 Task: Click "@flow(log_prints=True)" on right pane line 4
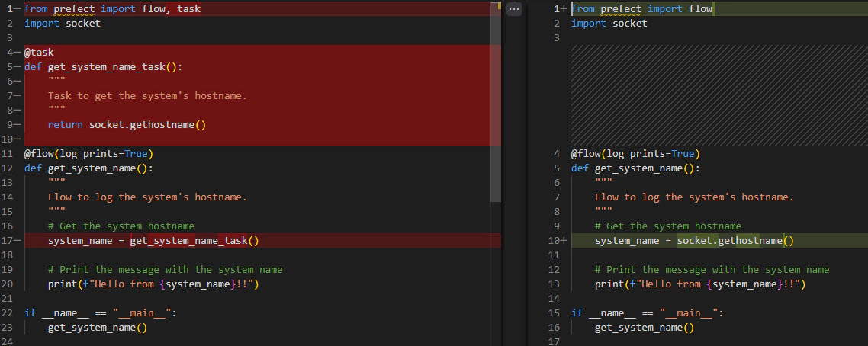pos(635,154)
